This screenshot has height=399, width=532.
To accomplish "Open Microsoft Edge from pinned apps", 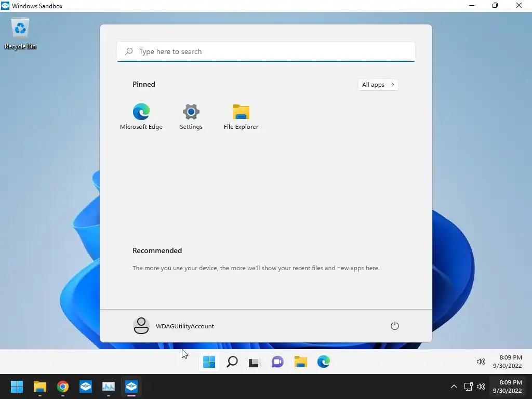I will [141, 116].
